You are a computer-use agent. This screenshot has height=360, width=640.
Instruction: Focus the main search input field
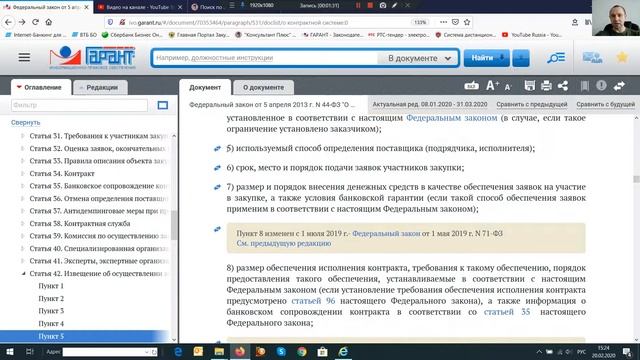[x=265, y=58]
